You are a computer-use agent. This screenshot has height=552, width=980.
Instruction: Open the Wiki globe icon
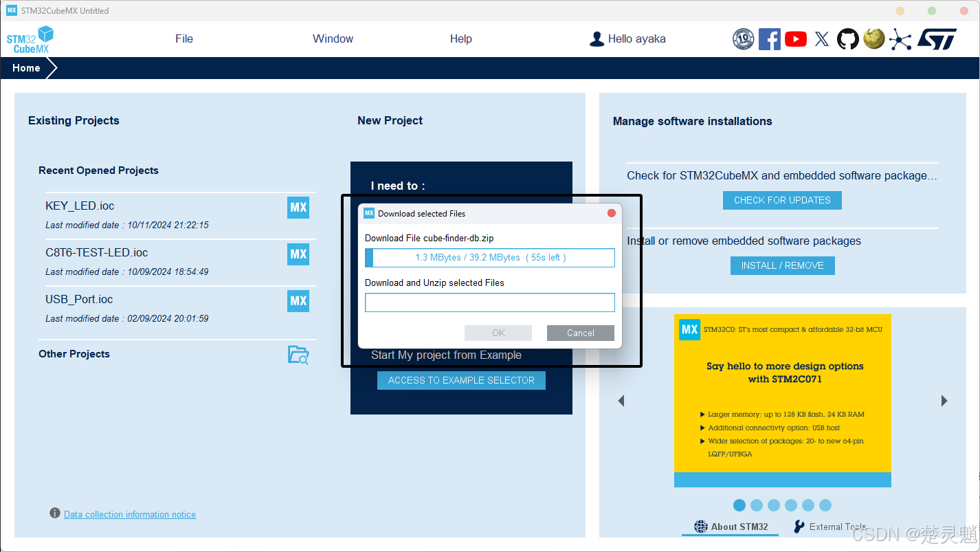point(874,38)
